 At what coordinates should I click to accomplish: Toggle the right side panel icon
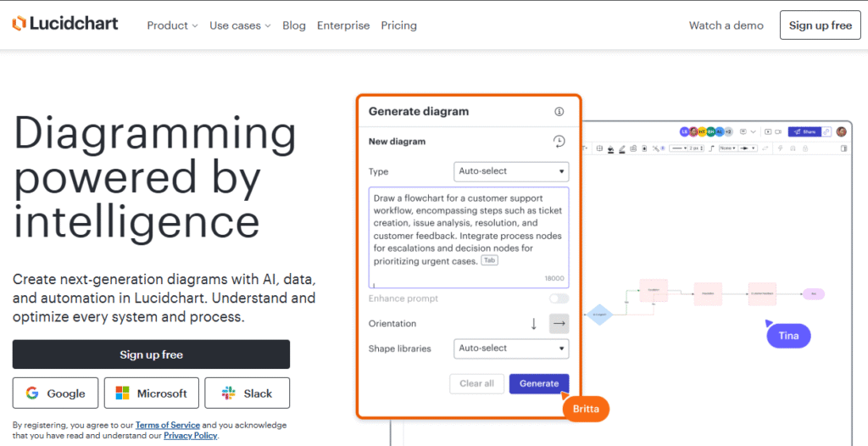coord(843,148)
